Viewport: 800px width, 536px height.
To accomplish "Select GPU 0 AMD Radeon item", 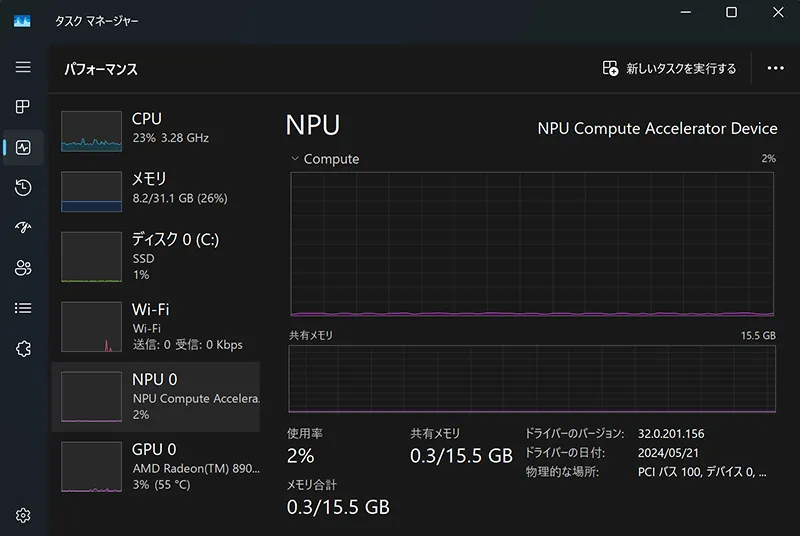I will point(156,467).
